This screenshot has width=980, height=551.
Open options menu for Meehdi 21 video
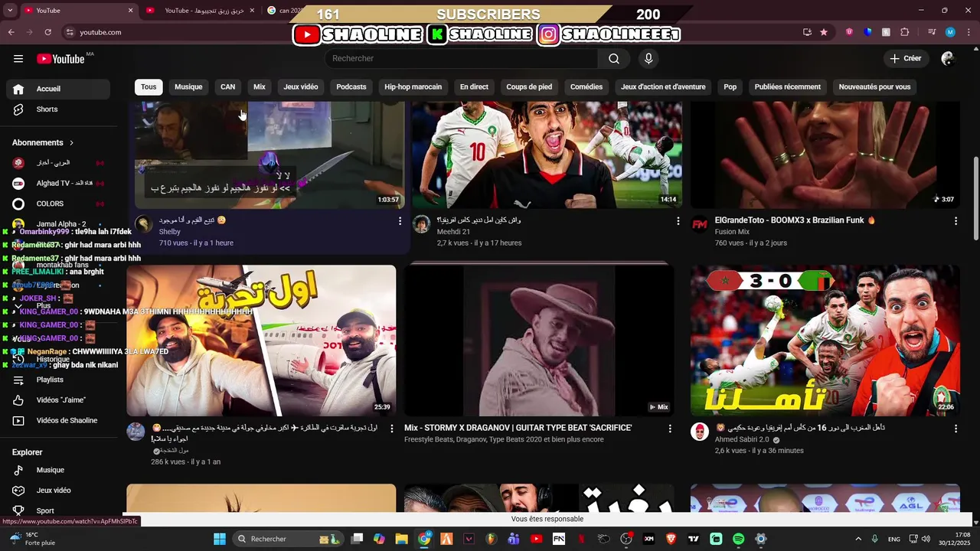coord(678,221)
